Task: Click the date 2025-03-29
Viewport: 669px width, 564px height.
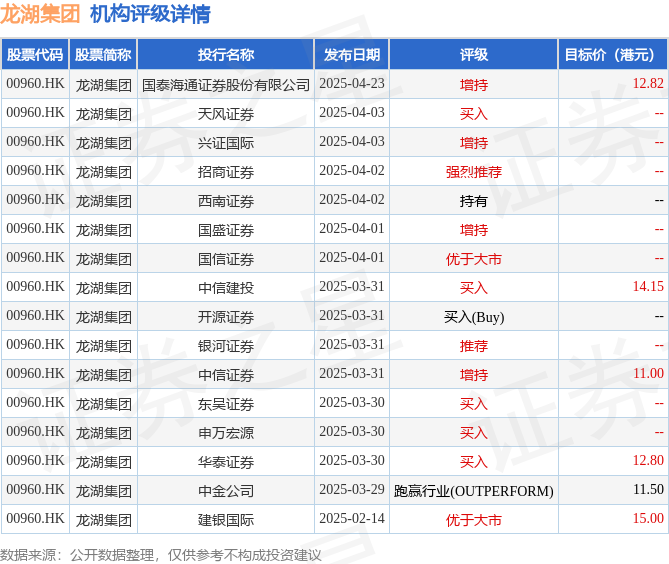Action: pos(352,489)
